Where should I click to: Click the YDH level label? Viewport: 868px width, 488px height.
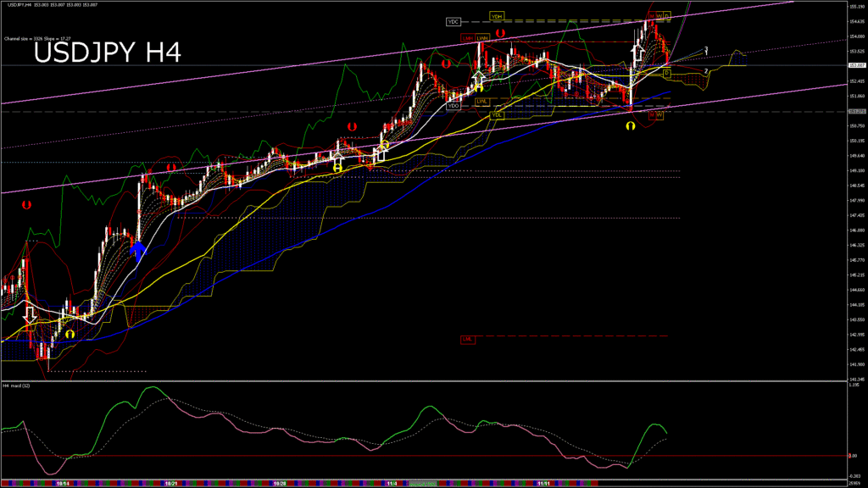[497, 17]
